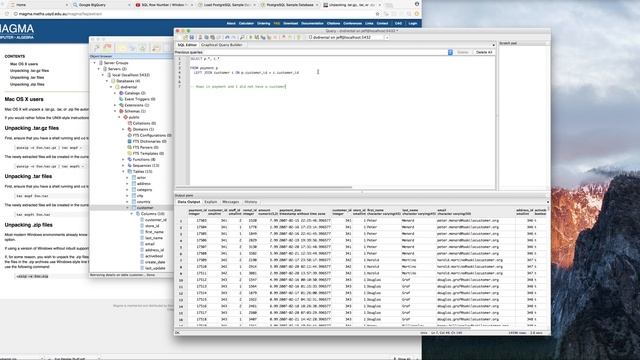Image resolution: width=640 pixels, height=360 pixels.
Task: Select category table in object browser
Action: 144,190
